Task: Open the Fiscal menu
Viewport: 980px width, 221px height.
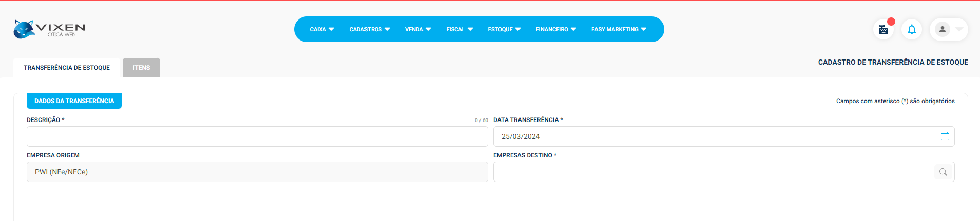Action: click(x=459, y=29)
